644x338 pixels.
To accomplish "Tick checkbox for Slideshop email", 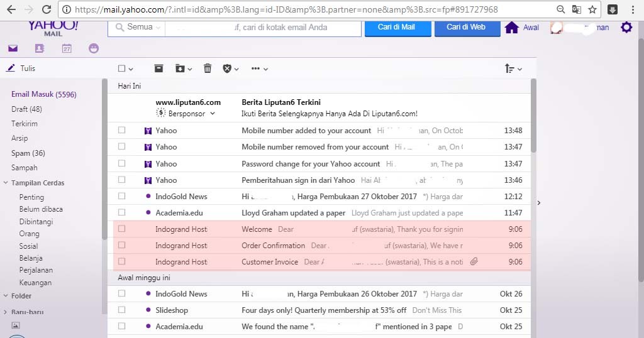I will tap(122, 310).
